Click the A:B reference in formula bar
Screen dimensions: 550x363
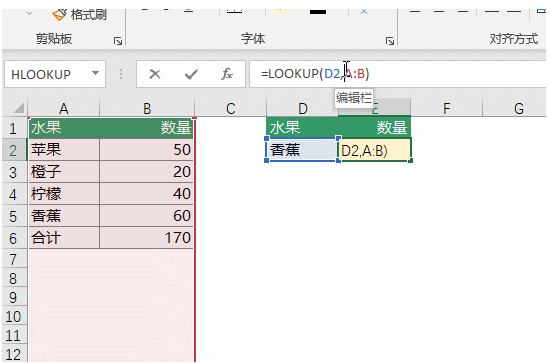(x=355, y=74)
